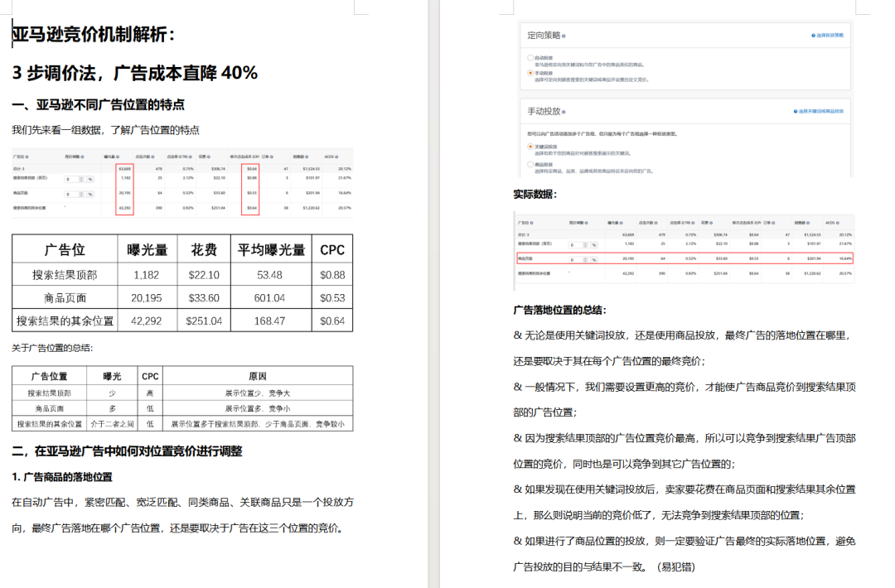Click the bullet starting & 一般情况下
The width and height of the screenshot is (895, 588).
pos(685,399)
